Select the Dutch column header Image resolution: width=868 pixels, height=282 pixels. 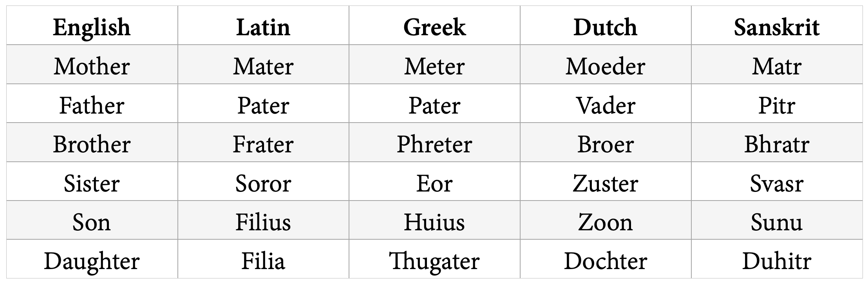click(x=605, y=27)
